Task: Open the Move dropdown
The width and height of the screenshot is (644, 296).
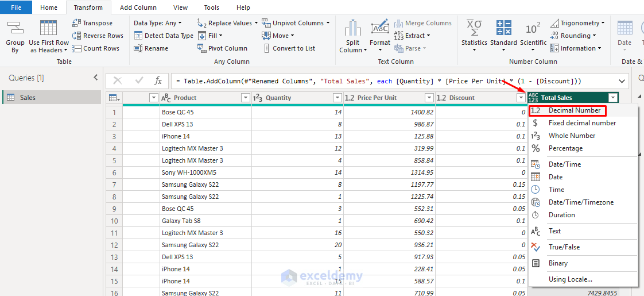Action: coord(278,36)
